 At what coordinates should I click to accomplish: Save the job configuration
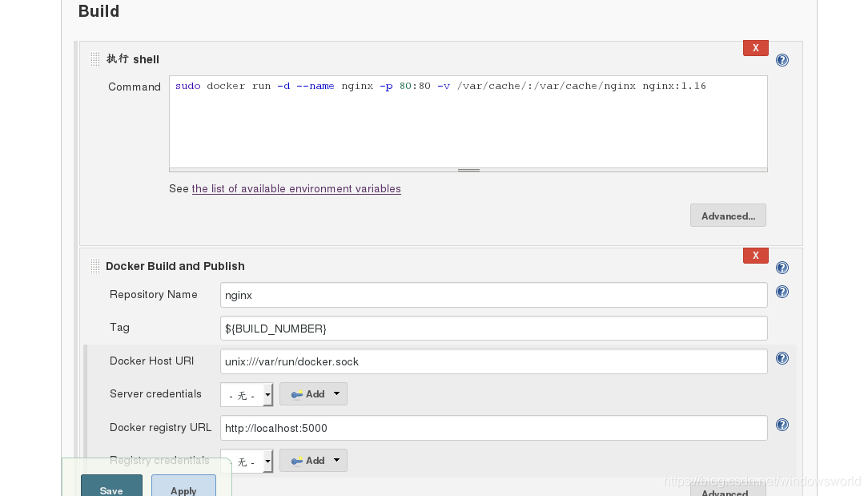pos(111,486)
